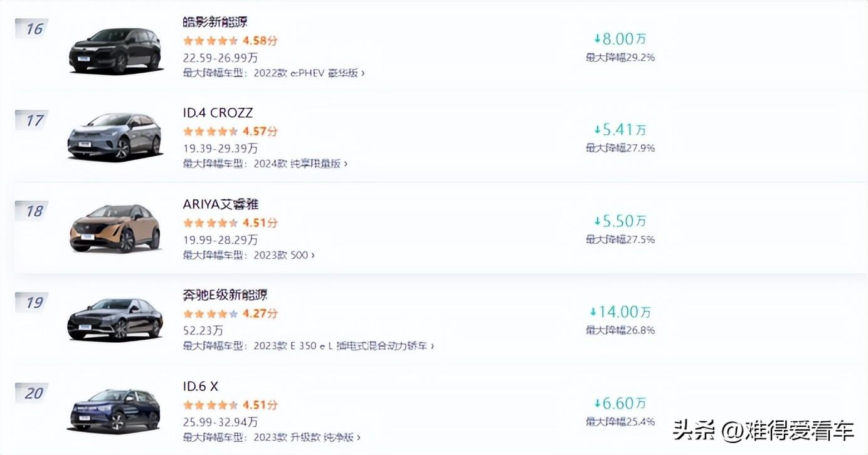Image resolution: width=868 pixels, height=455 pixels.
Task: Open the ID.4 CROZZ title link
Action: [218, 113]
